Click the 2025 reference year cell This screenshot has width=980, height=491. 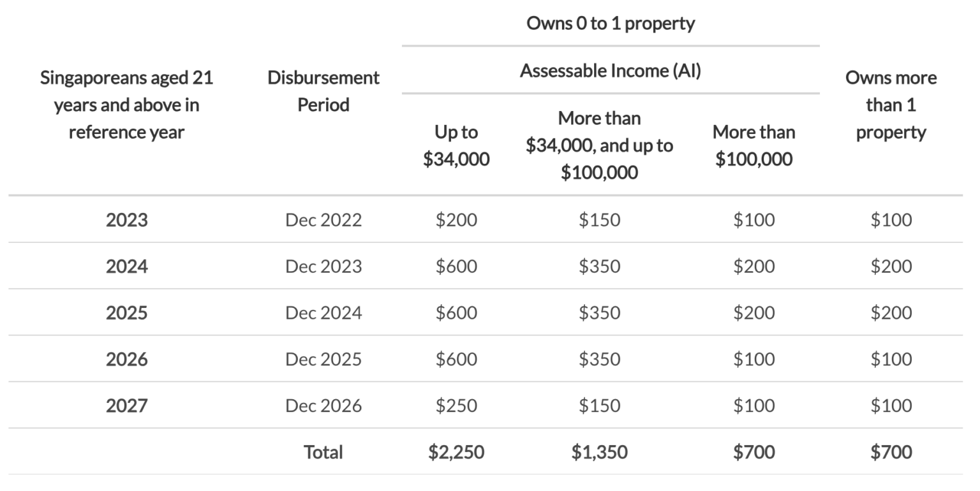click(126, 313)
